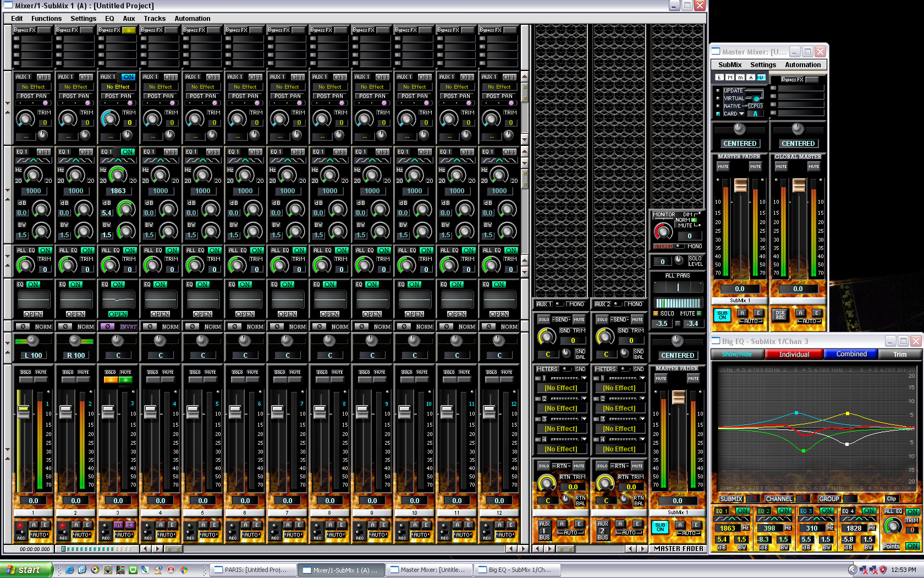Click the AUTO button on channel 2
Screen dimensions: 924x578
[81, 535]
